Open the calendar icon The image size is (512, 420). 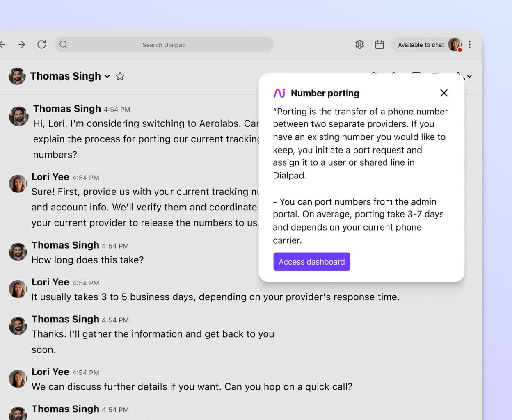click(x=379, y=45)
